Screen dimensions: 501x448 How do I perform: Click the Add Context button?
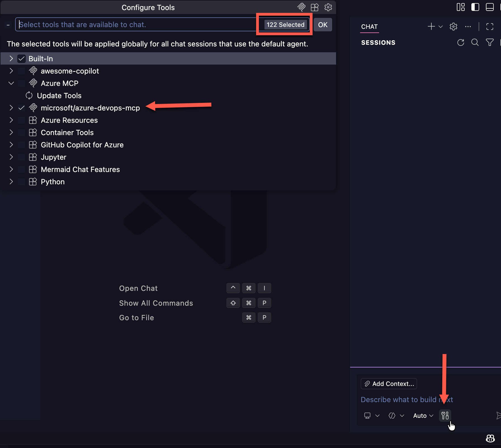(x=389, y=384)
